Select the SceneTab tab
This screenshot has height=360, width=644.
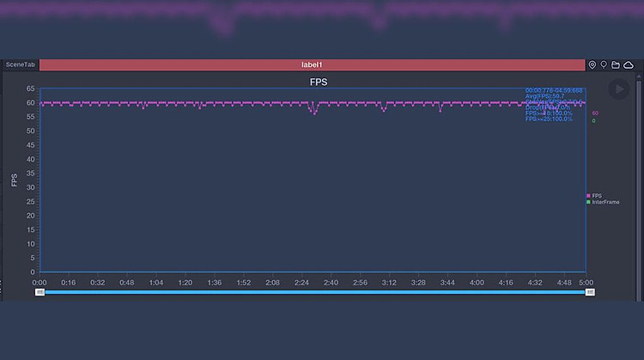pyautogui.click(x=21, y=64)
